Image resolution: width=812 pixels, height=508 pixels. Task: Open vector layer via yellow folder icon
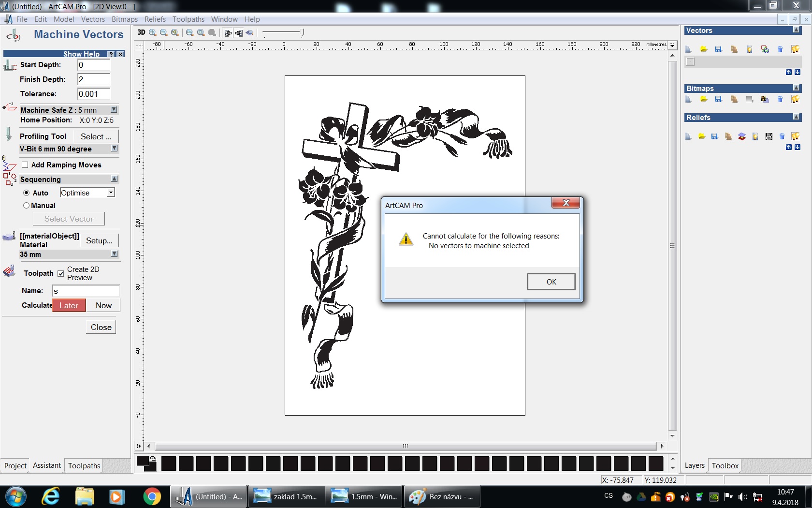704,49
